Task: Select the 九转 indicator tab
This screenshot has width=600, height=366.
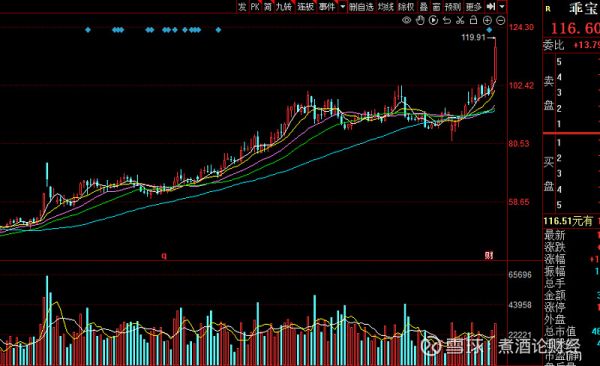Action: tap(284, 7)
